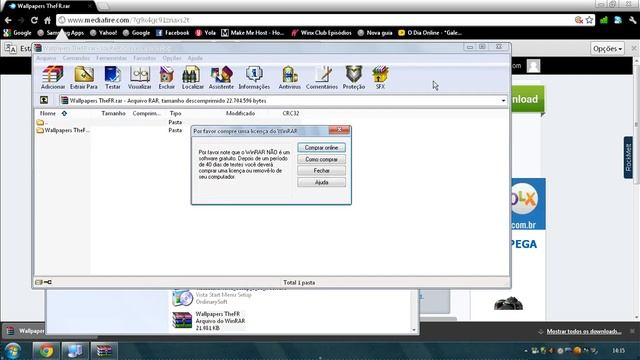Open the Arquivo menu in WinRAR
The image size is (640, 360).
pos(46,58)
